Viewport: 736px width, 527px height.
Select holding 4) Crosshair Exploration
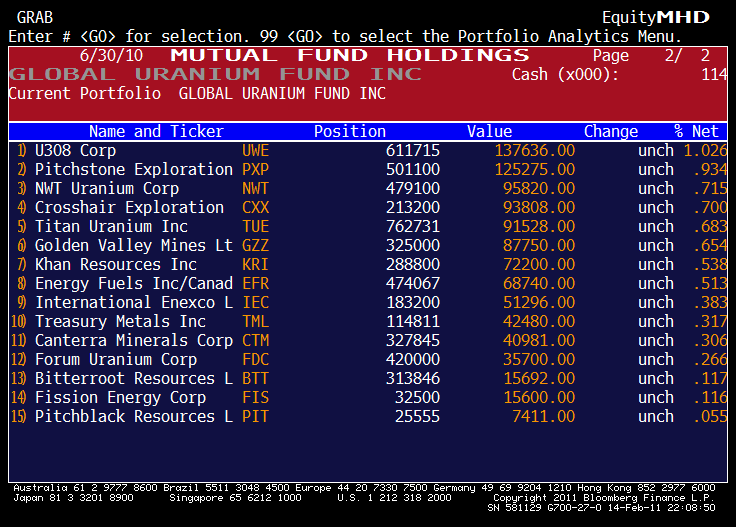[368, 207]
